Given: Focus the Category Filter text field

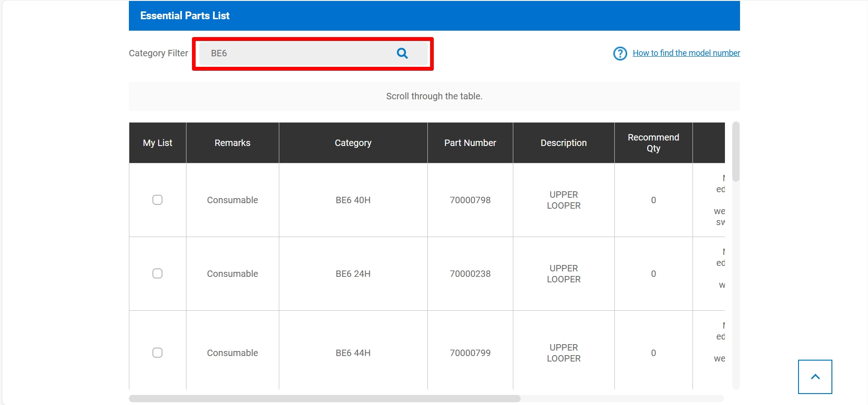Looking at the screenshot, I should pyautogui.click(x=297, y=54).
